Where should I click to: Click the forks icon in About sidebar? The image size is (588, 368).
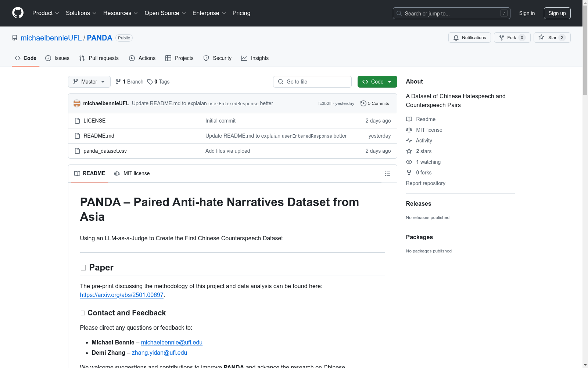409,173
